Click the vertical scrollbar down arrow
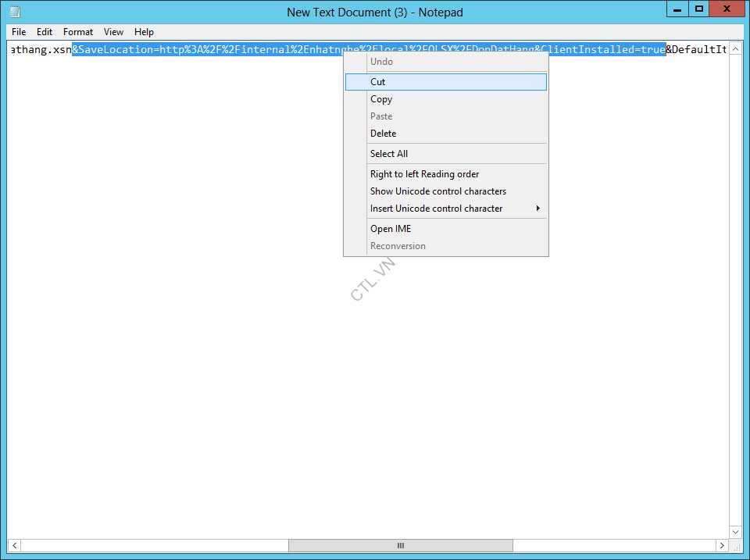Viewport: 750px width, 560px height. [x=736, y=531]
